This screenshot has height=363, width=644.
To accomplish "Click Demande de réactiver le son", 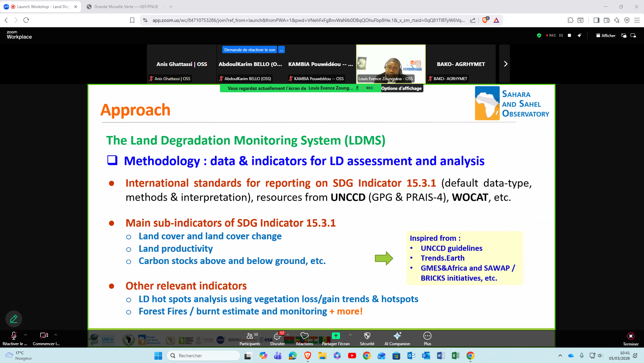I will coord(250,49).
